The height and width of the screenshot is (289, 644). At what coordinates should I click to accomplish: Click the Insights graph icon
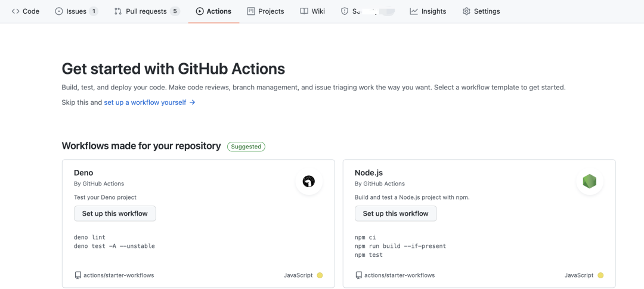(414, 11)
